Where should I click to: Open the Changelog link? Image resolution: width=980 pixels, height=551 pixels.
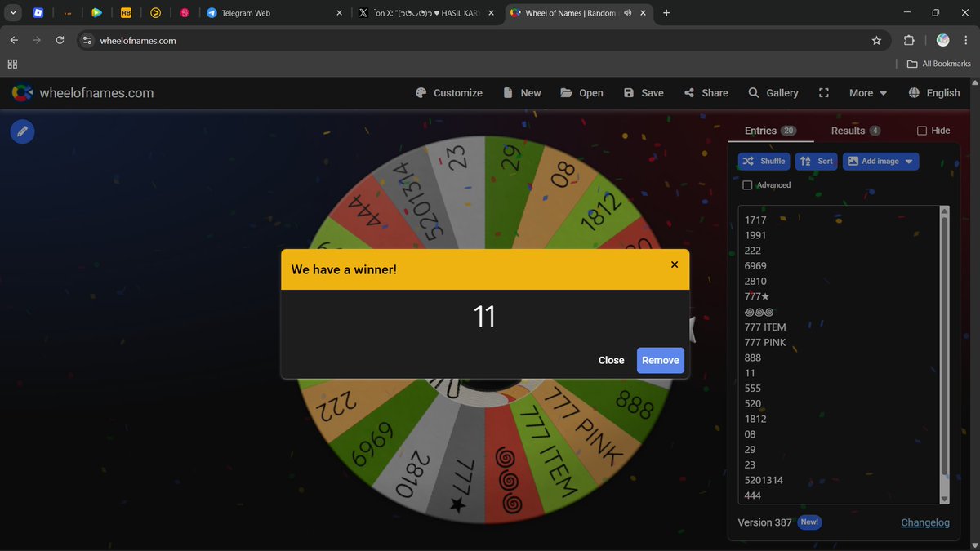point(925,522)
